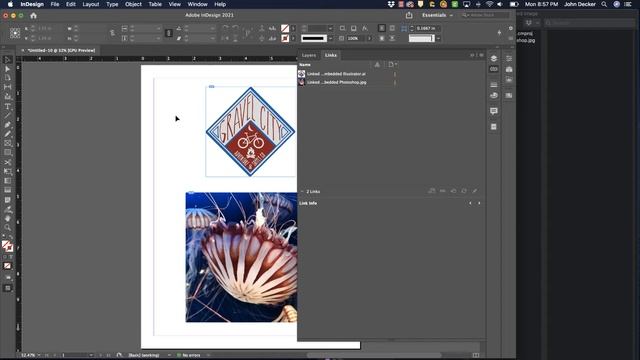Click the Home screen icon
Screen dimensions: 640x360
[x=33, y=16]
